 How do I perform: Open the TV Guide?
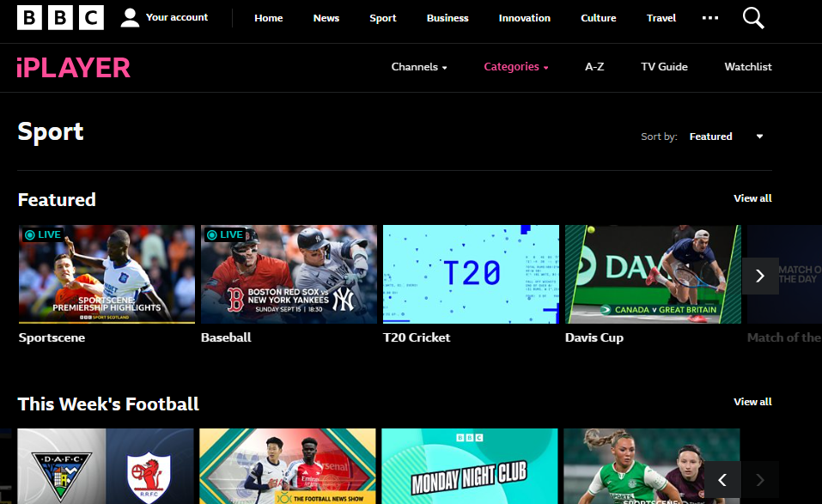pos(664,67)
